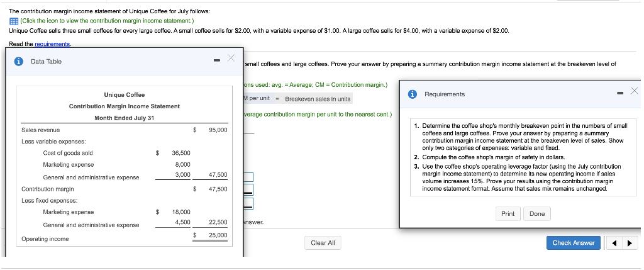Click Done in Requirements popup

click(x=537, y=214)
